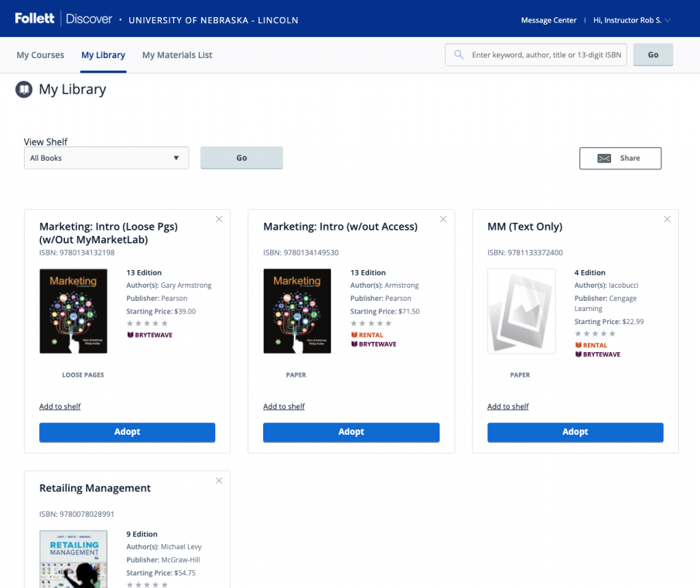
Task: Open the Message Center
Action: click(548, 20)
